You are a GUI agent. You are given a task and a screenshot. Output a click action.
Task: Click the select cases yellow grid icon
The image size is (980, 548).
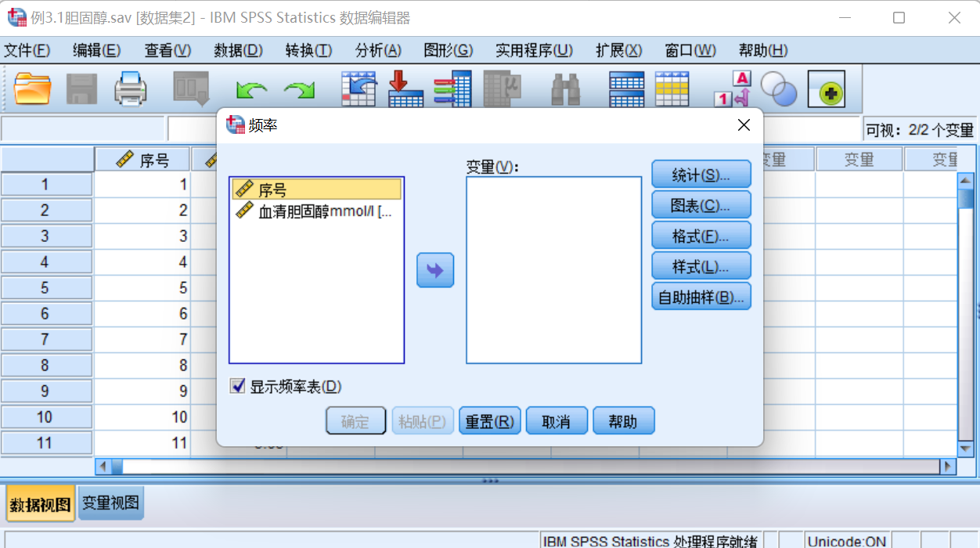coord(672,88)
